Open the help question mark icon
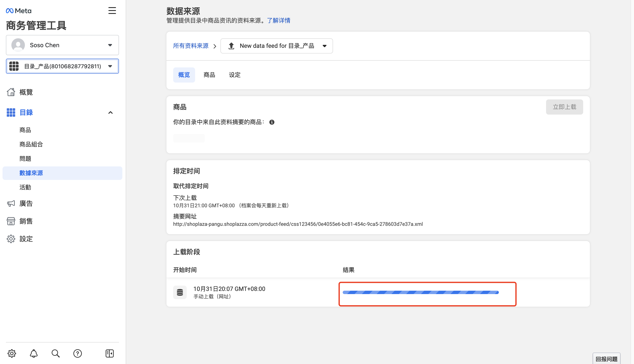Viewport: 634px width, 364px height. pos(78,353)
